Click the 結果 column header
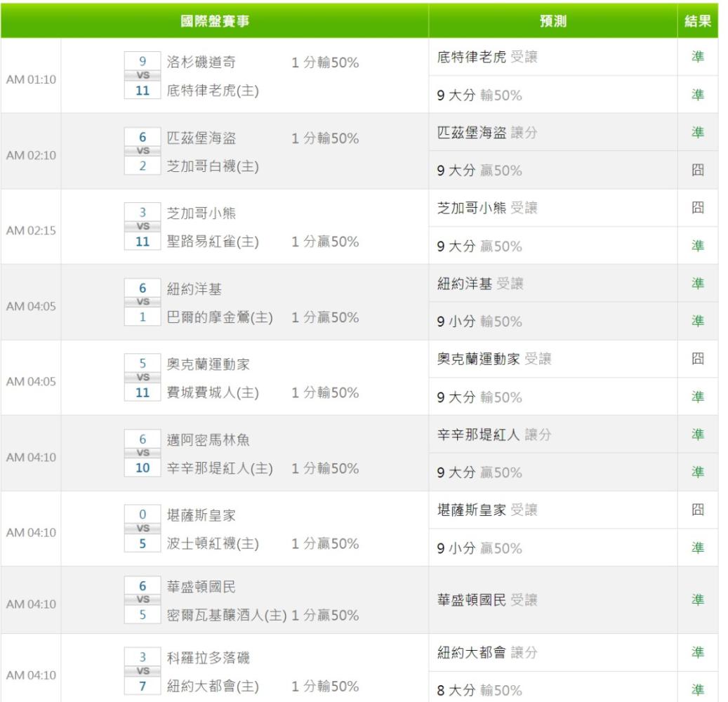Screen dimensions: 728x702 [x=697, y=21]
